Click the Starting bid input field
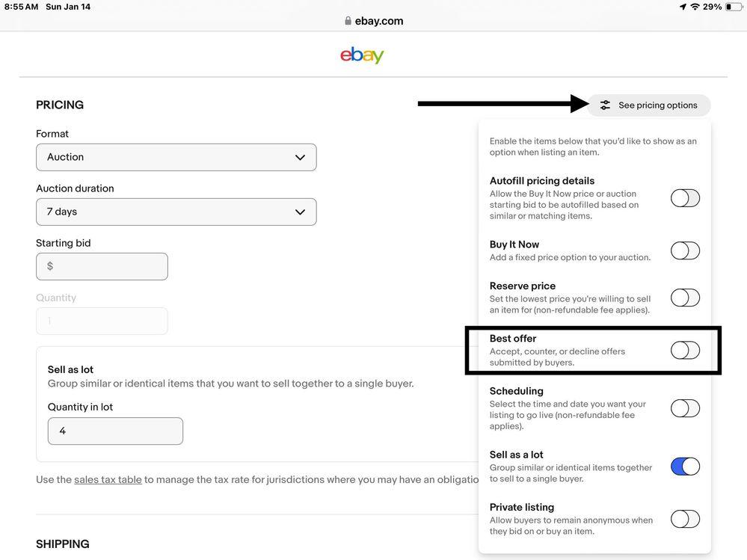747x560 pixels. [x=102, y=267]
